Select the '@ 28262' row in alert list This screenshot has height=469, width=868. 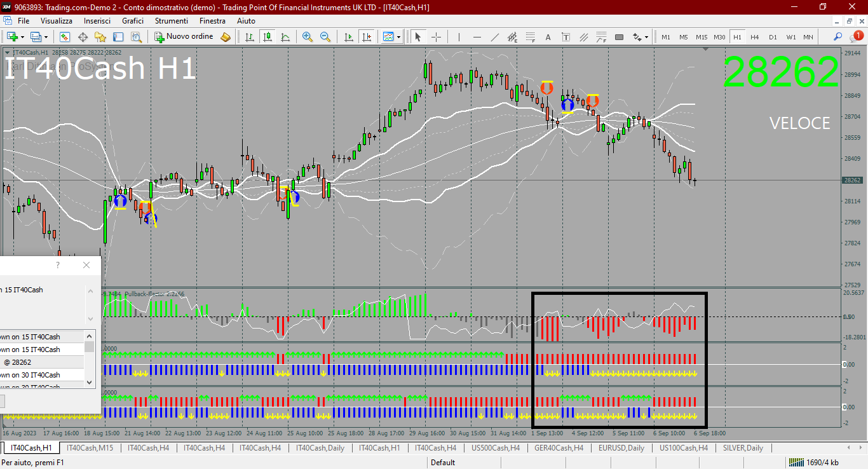click(42, 362)
